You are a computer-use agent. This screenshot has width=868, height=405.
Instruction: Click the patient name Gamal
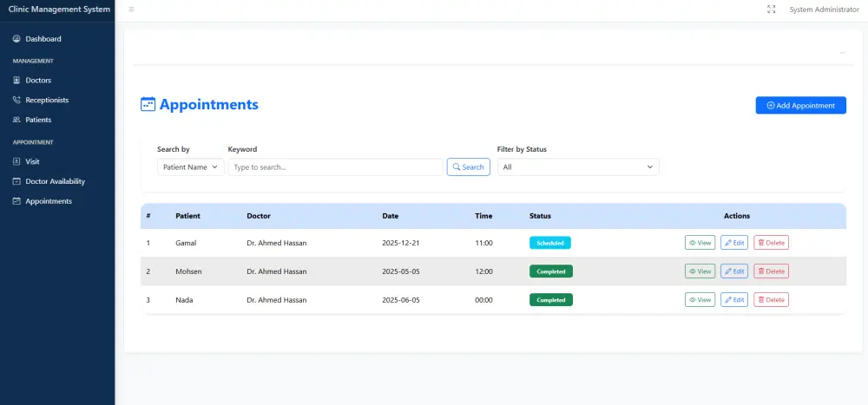point(186,243)
